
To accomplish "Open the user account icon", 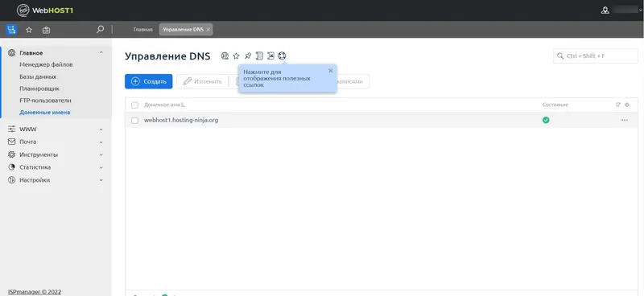I will [x=605, y=10].
